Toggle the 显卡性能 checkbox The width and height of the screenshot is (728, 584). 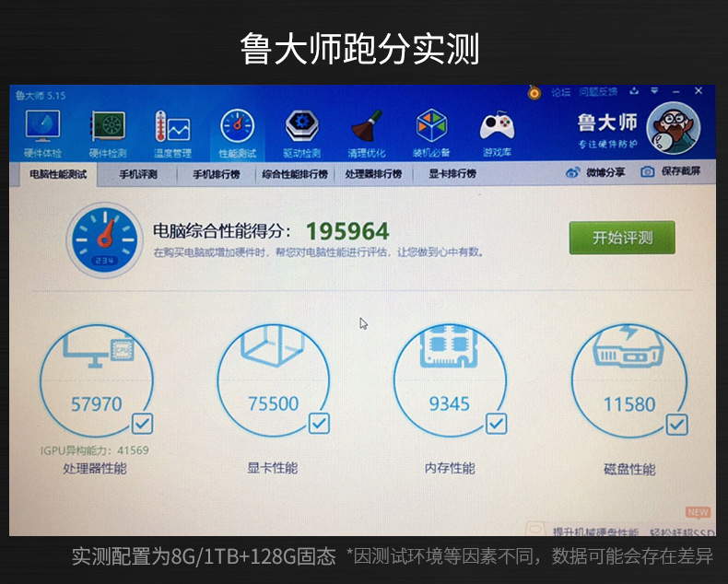[319, 424]
